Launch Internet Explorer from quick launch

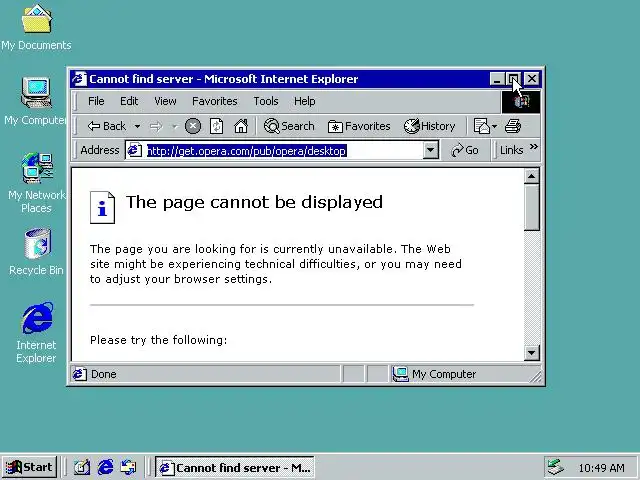coord(106,467)
